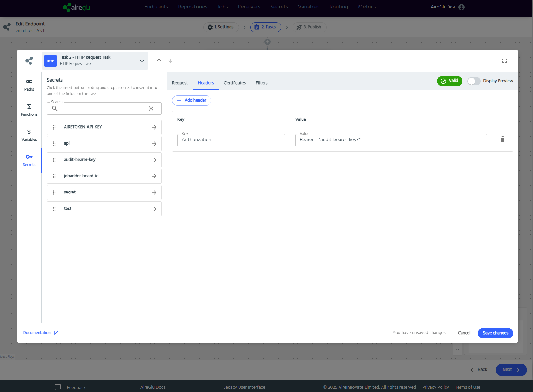533x392 pixels.
Task: Edit the header Key field Authorization
Action: click(231, 140)
